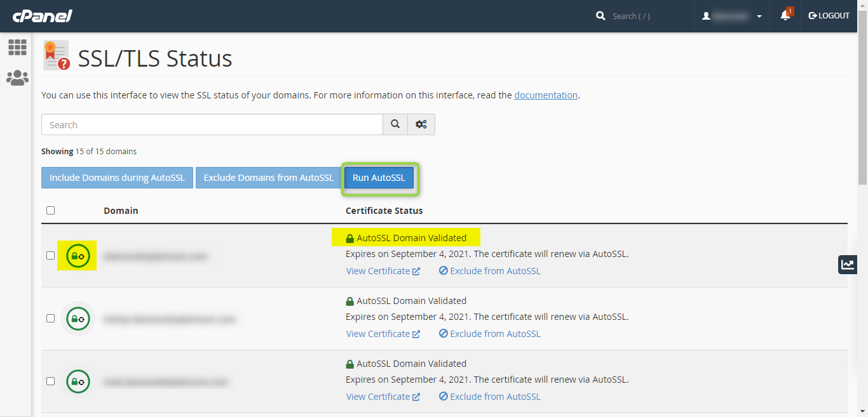
Task: Click the second row's green lock status icon
Action: coord(78,319)
